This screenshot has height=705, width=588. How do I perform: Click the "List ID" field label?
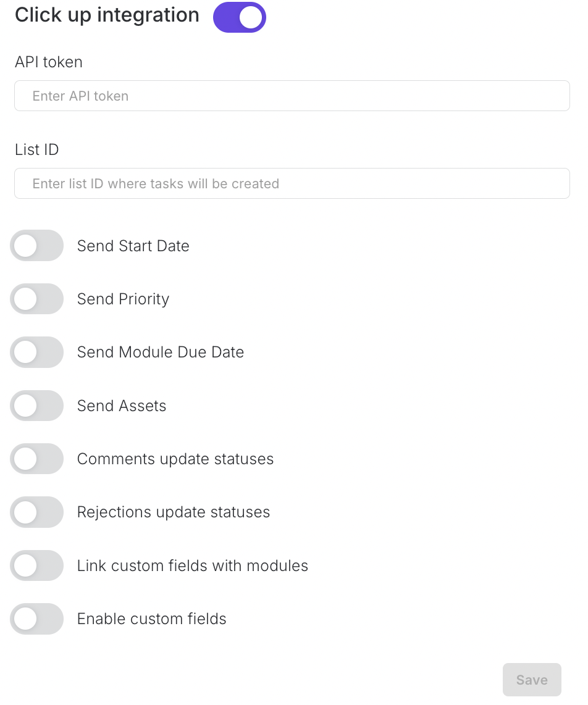[x=37, y=149]
